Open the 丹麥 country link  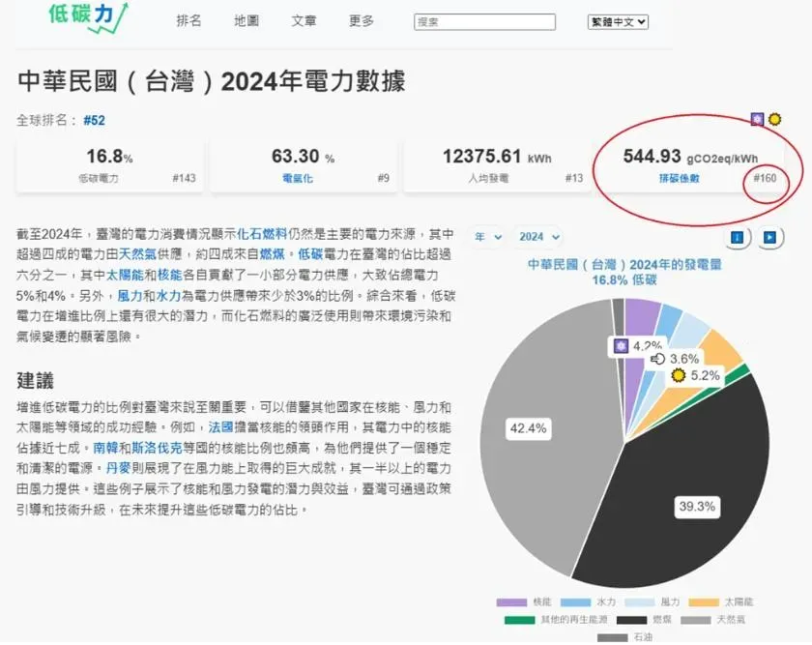point(118,468)
